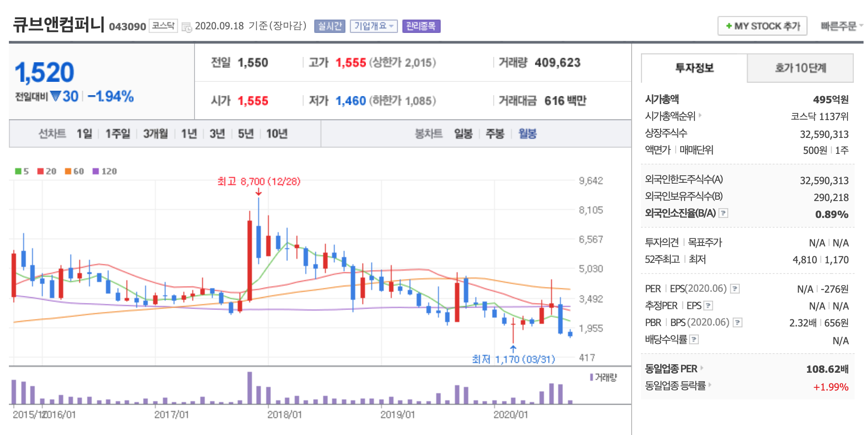Screen dimensions: 868x435
Task: Click the 실시간 real-time button
Action: [x=330, y=26]
